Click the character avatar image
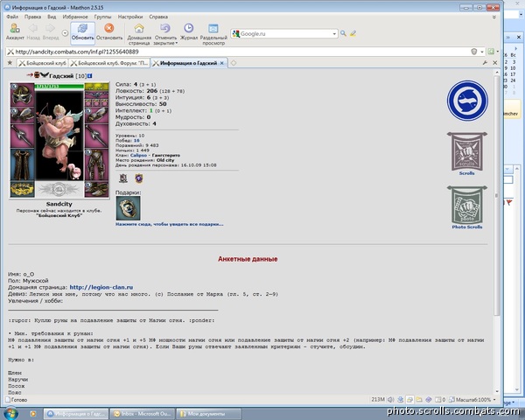This screenshot has height=420, width=525. click(x=59, y=136)
